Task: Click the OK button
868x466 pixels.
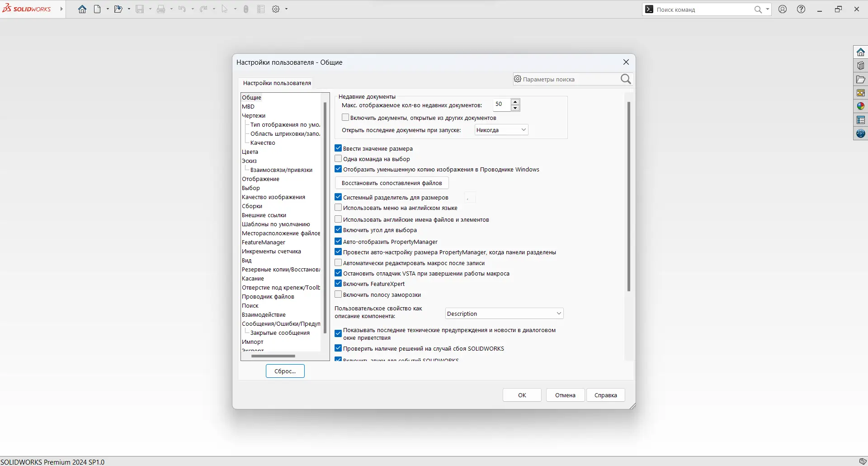Action: coord(522,395)
